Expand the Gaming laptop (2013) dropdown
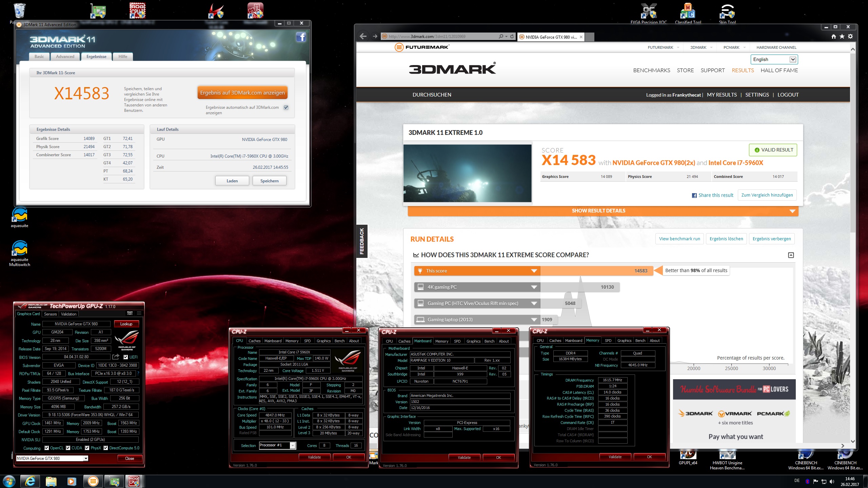 tap(534, 320)
